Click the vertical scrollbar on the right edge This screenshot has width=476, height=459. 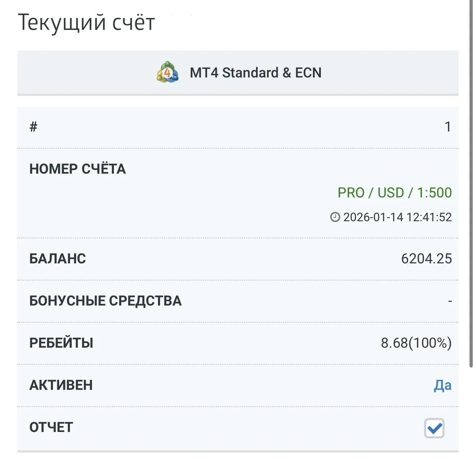pyautogui.click(x=471, y=184)
